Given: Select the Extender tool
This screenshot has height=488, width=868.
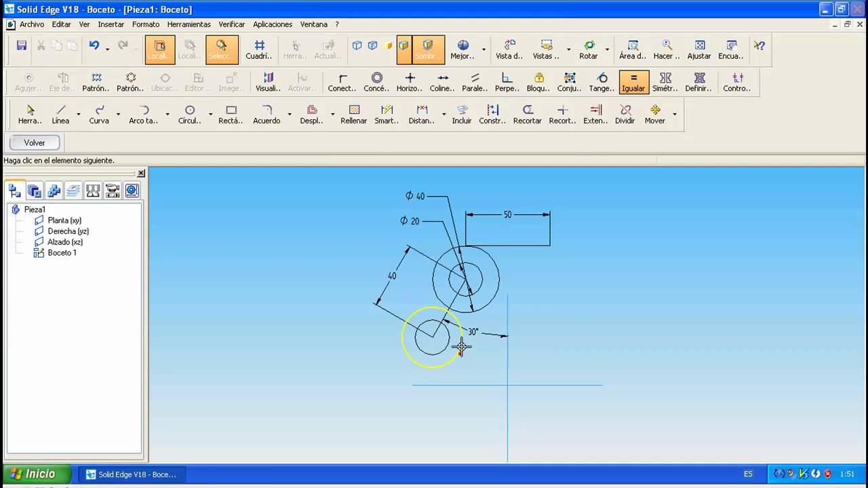Looking at the screenshot, I should coord(595,115).
